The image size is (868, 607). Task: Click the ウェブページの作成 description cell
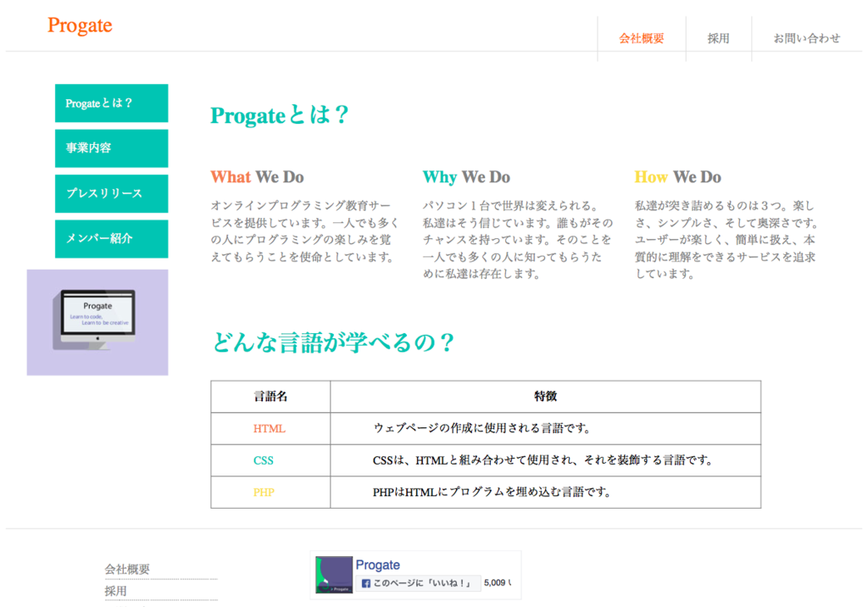click(545, 429)
